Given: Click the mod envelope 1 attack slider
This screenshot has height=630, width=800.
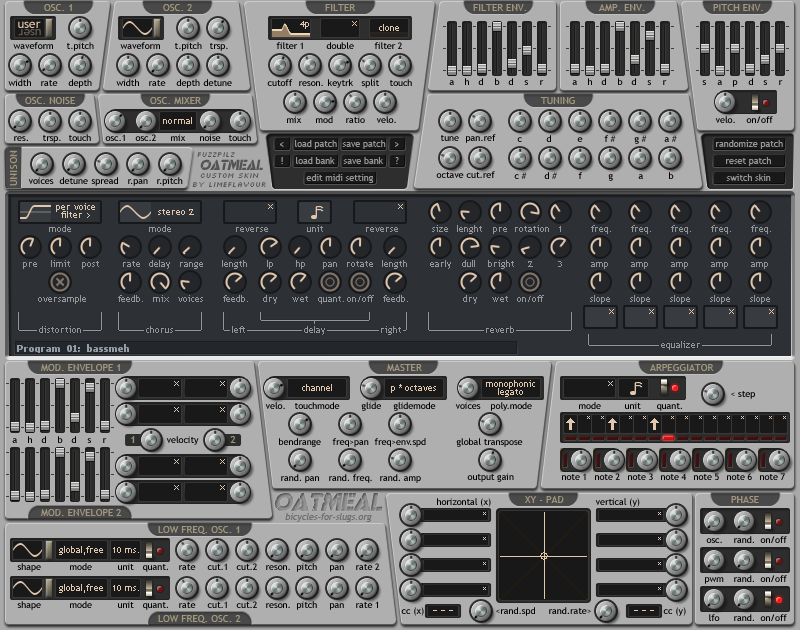Looking at the screenshot, I should pyautogui.click(x=15, y=405).
